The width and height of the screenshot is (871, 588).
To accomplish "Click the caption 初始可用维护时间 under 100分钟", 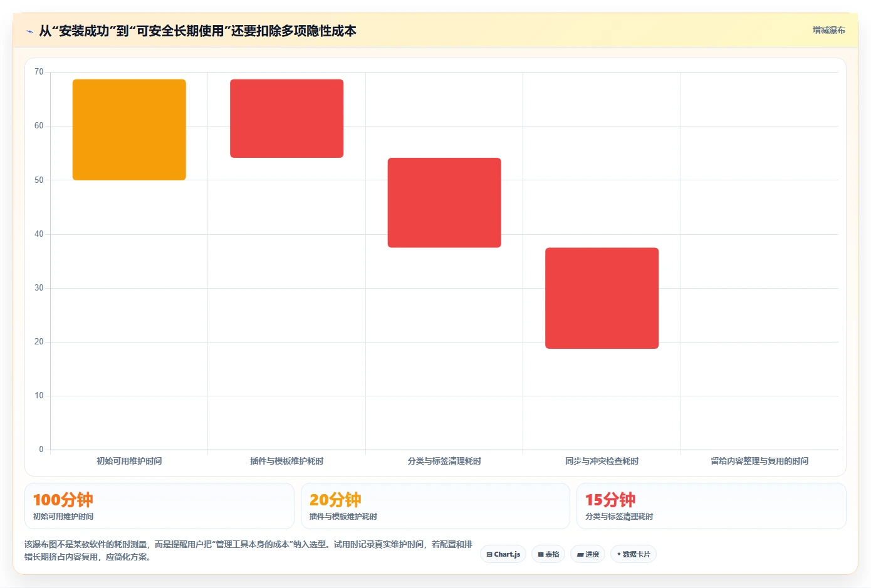I will pyautogui.click(x=63, y=517).
